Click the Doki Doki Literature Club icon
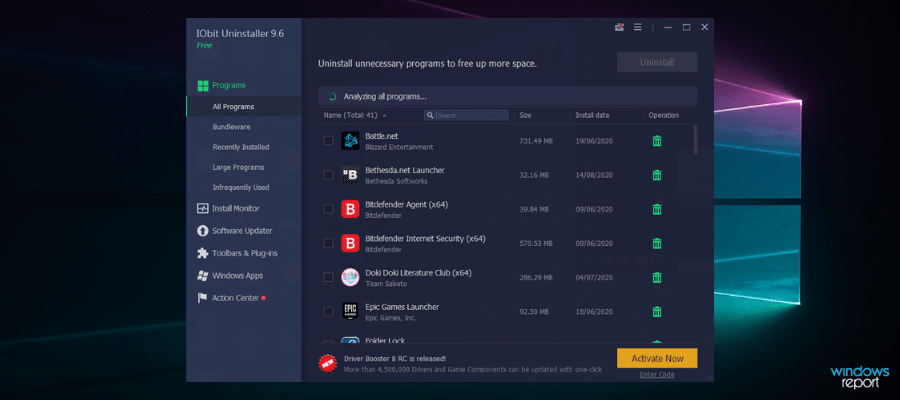Screen dimensions: 900x400 [350, 277]
